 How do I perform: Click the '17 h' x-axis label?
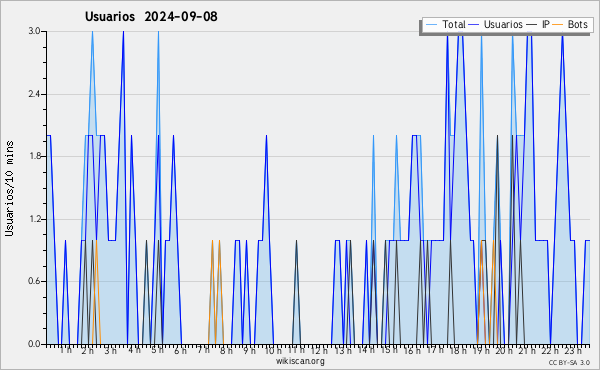(x=435, y=350)
